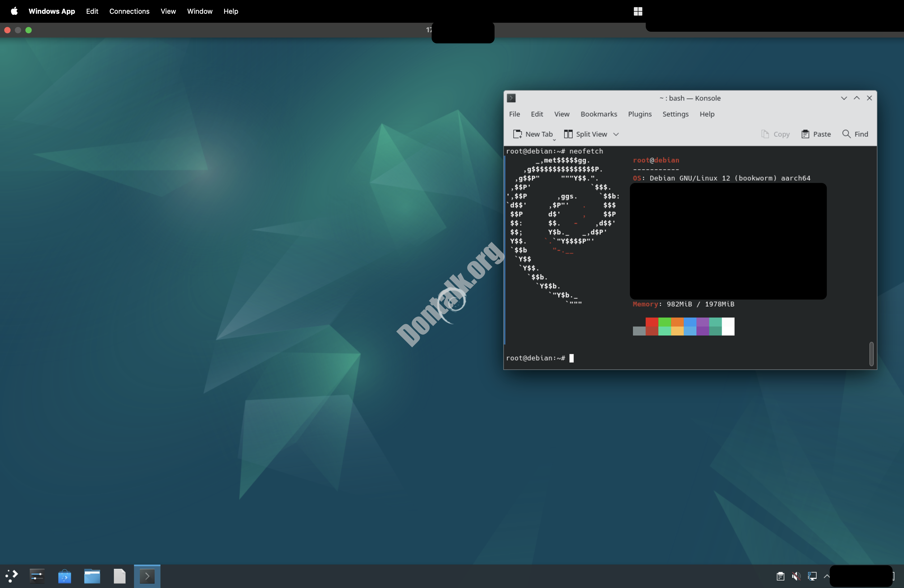904x588 pixels.
Task: Click Find in the Konsole toolbar
Action: pyautogui.click(x=855, y=134)
